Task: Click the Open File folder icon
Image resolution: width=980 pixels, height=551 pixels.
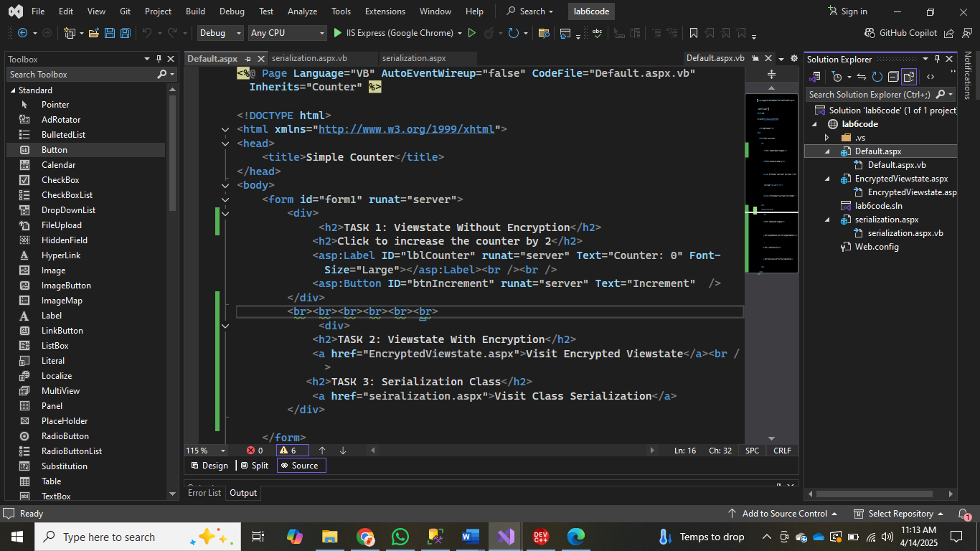Action: (x=93, y=33)
